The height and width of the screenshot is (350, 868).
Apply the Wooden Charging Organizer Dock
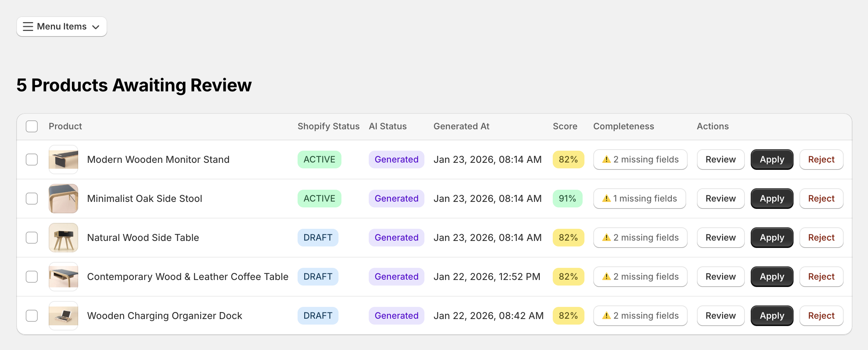point(772,316)
